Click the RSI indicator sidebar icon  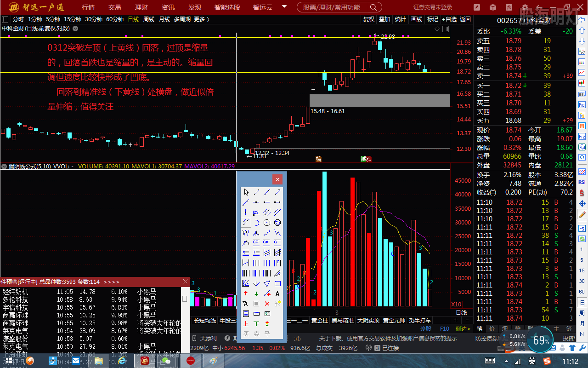[x=582, y=182]
